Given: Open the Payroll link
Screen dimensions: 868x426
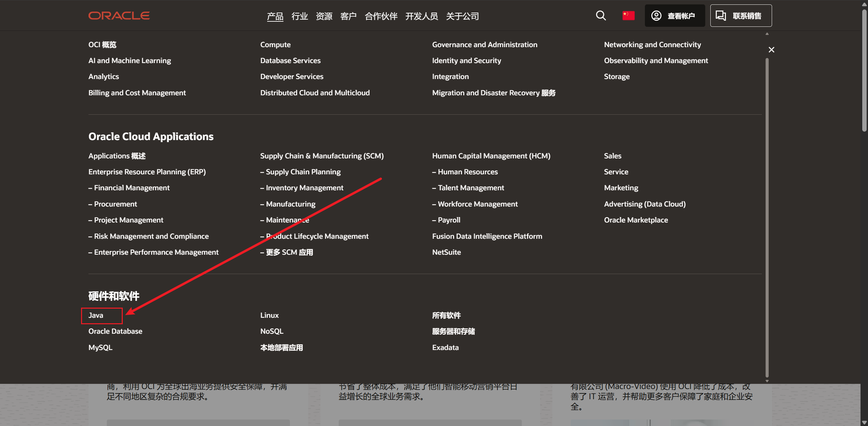Looking at the screenshot, I should [447, 220].
